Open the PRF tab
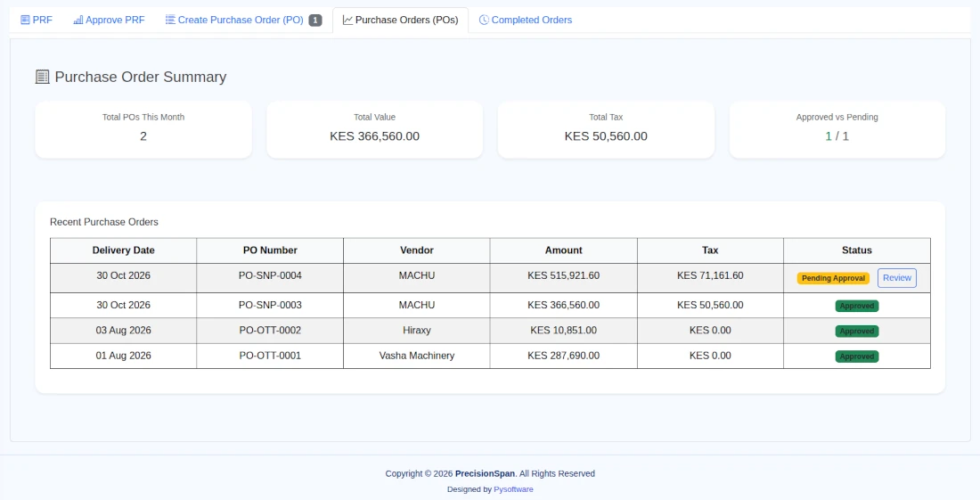Viewport: 980px width, 500px height. pos(37,20)
